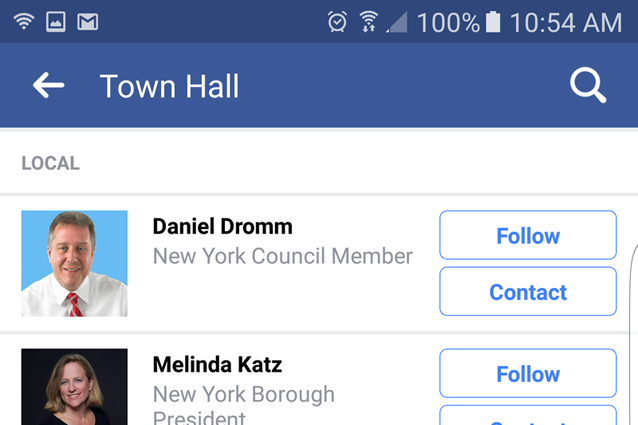Tap the Gmail notification icon

[87, 22]
